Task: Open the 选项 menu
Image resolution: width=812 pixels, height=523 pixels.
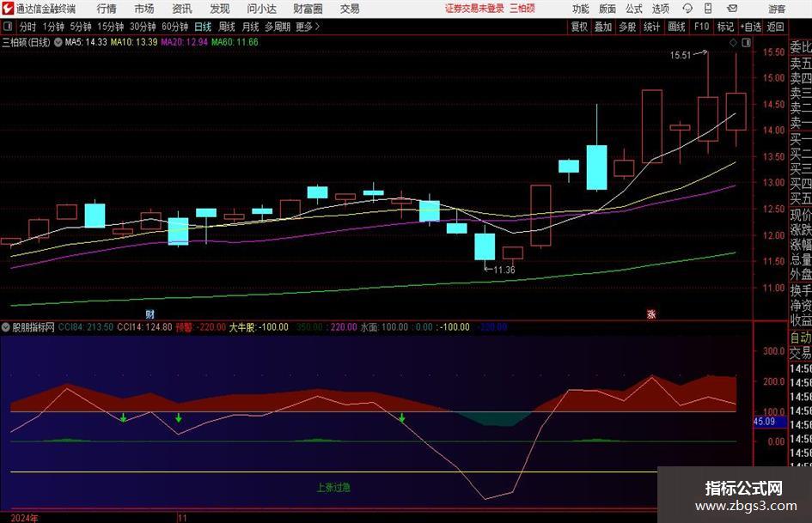Action: click(660, 9)
